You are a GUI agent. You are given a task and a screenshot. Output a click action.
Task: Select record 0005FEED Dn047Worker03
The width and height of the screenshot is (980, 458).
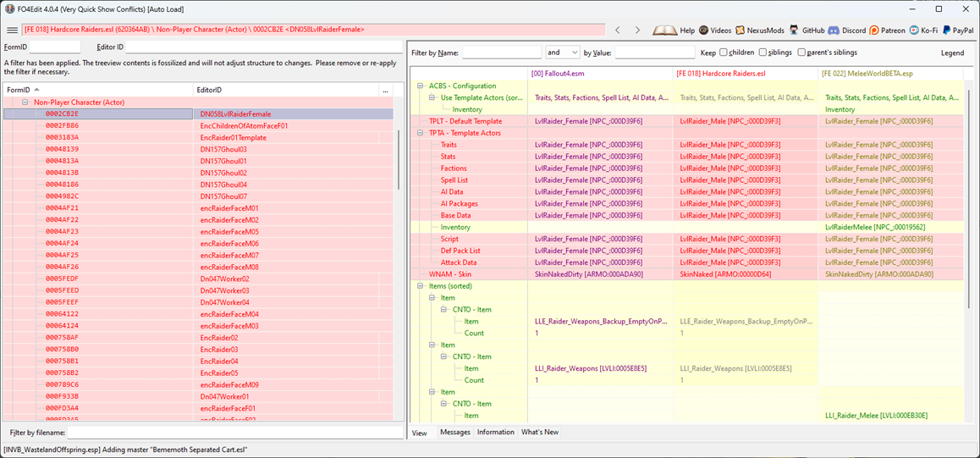pos(198,290)
